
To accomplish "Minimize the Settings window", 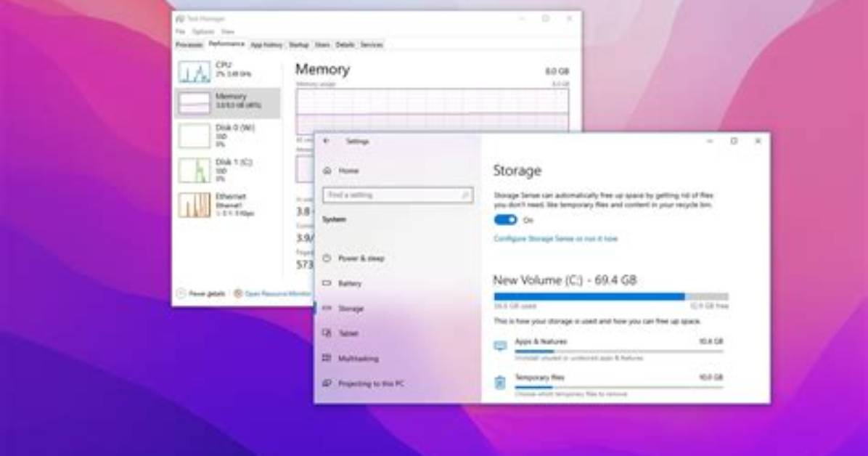I will click(710, 142).
